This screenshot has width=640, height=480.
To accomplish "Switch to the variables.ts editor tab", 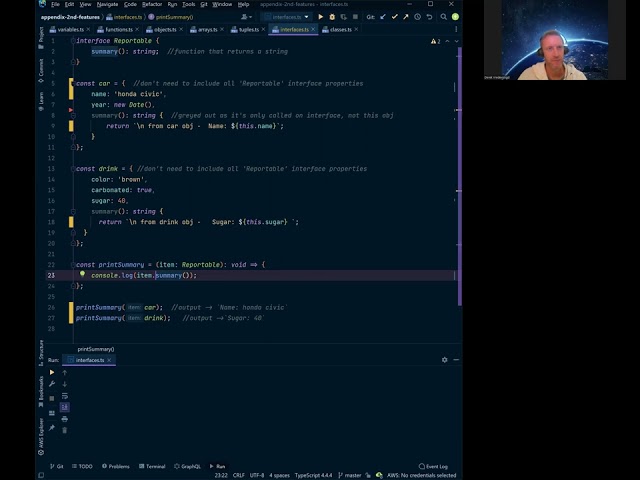I will (x=70, y=29).
